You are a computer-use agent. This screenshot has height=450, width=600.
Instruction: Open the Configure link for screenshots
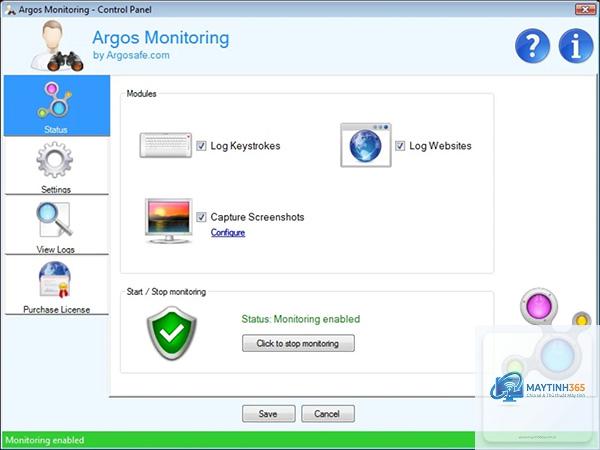coord(228,232)
